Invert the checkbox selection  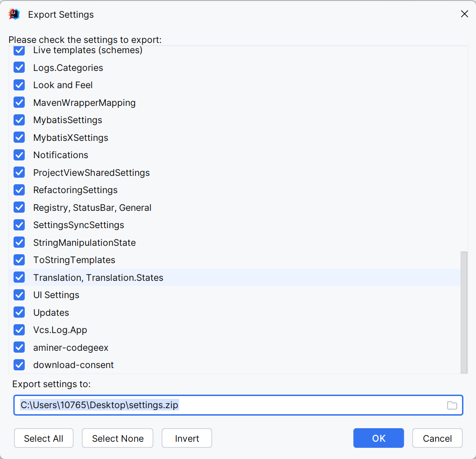[x=187, y=438]
